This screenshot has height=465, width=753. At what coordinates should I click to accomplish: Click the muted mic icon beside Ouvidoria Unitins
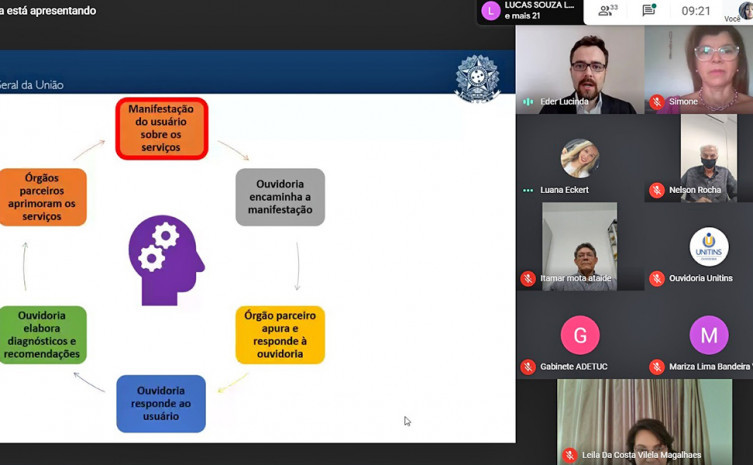(657, 278)
